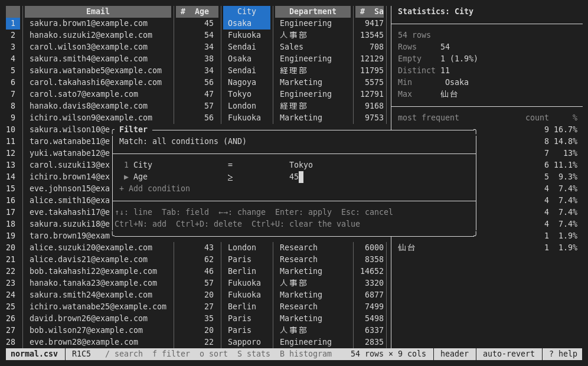Screen dimensions: 588x366
Task: Click the Tokyo cell in row 7
Action: click(x=240, y=94)
